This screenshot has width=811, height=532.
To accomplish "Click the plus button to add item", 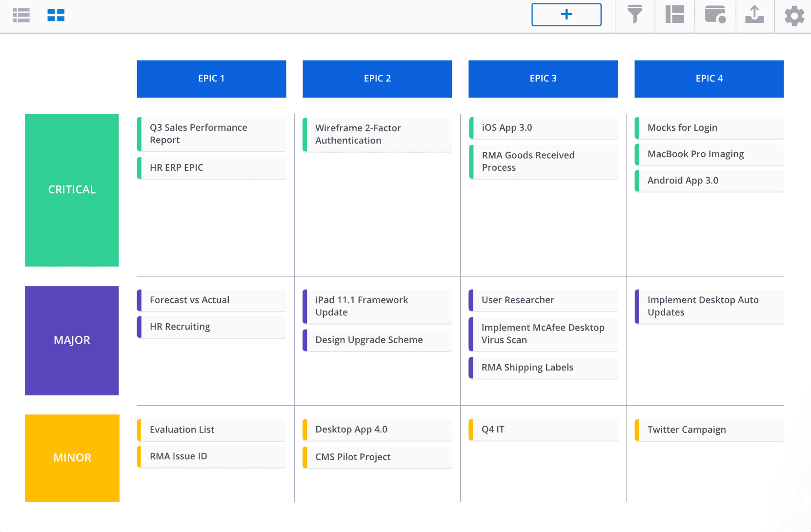I will (566, 15).
